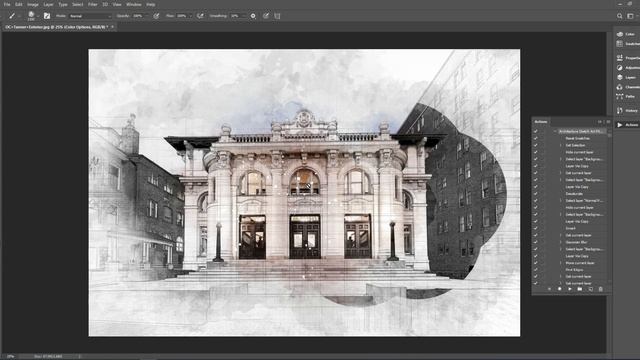The height and width of the screenshot is (360, 640).
Task: Open the Select menu
Action: tap(78, 4)
